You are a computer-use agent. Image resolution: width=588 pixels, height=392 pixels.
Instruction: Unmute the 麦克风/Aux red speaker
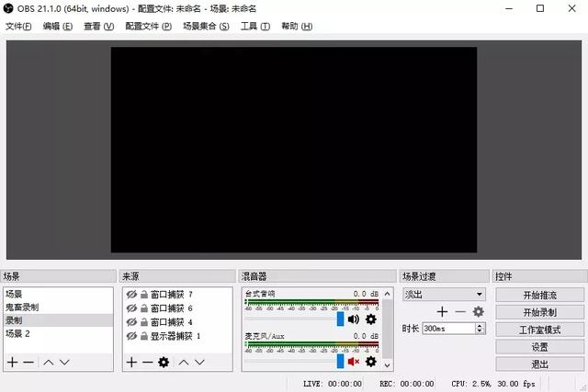tap(353, 362)
